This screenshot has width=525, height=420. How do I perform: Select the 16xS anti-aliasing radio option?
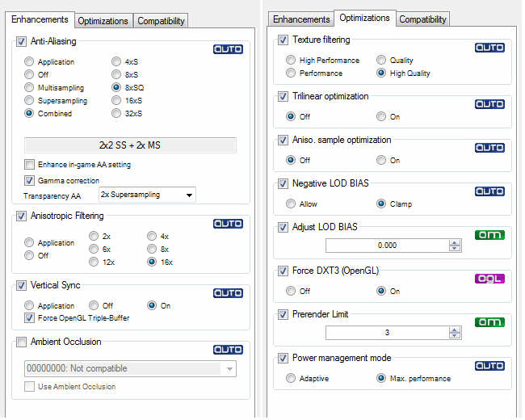(x=117, y=101)
